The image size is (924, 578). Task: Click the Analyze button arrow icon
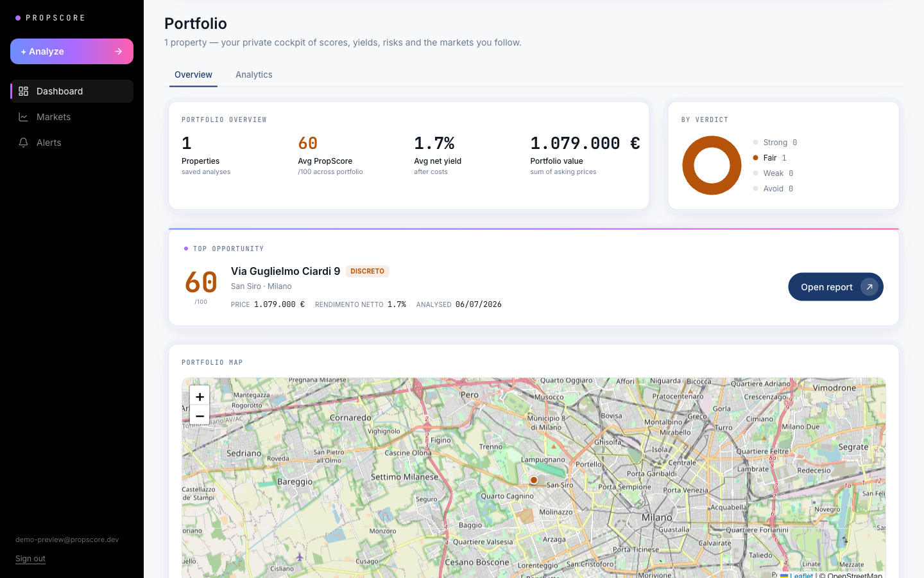pos(118,51)
